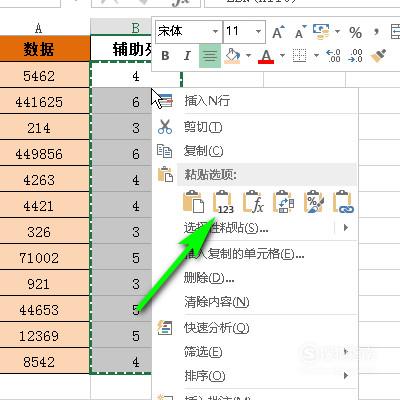Click the paste clipboard icon beside 粘贴选项
This screenshot has height=400, width=400.
point(165,174)
